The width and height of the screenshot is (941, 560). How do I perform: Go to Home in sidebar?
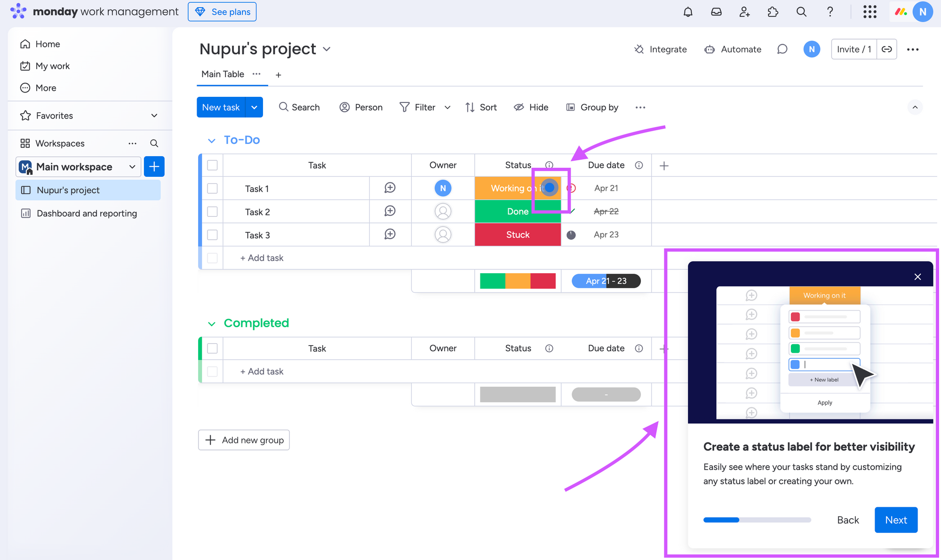(40, 44)
